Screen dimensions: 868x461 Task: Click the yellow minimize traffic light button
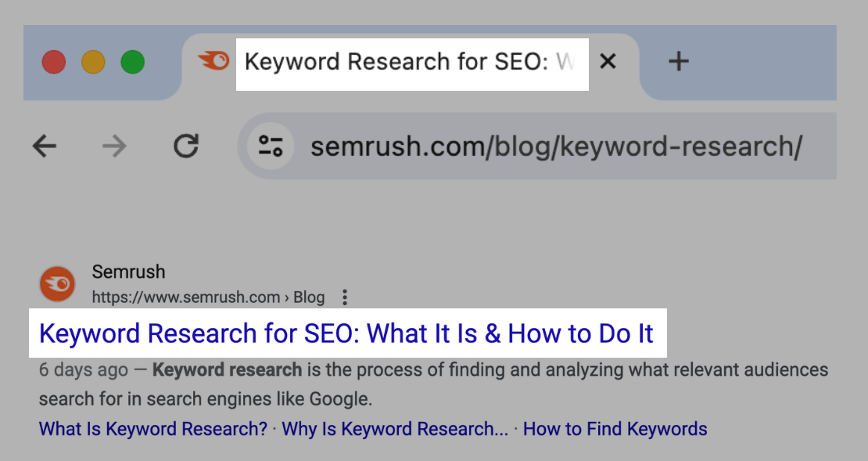pos(94,62)
